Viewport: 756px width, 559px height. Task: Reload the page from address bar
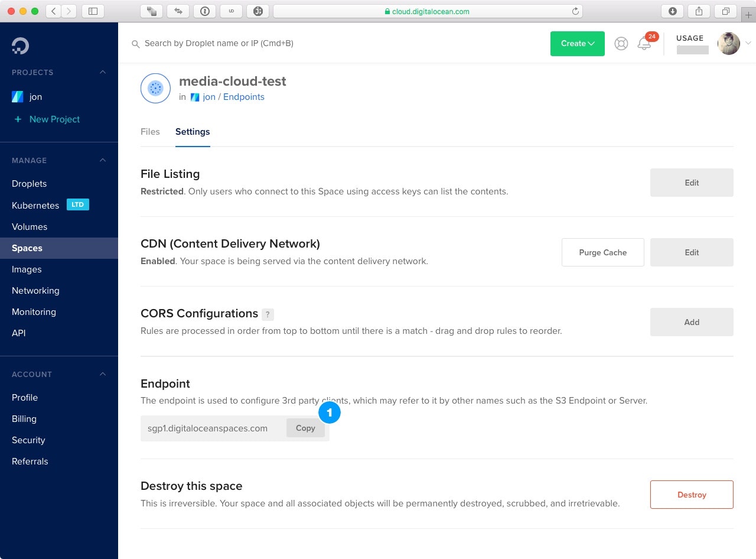(575, 11)
